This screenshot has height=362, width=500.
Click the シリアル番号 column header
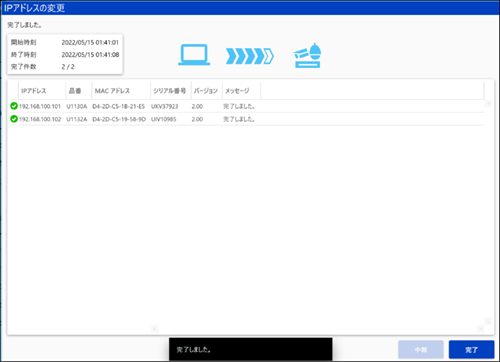click(171, 91)
